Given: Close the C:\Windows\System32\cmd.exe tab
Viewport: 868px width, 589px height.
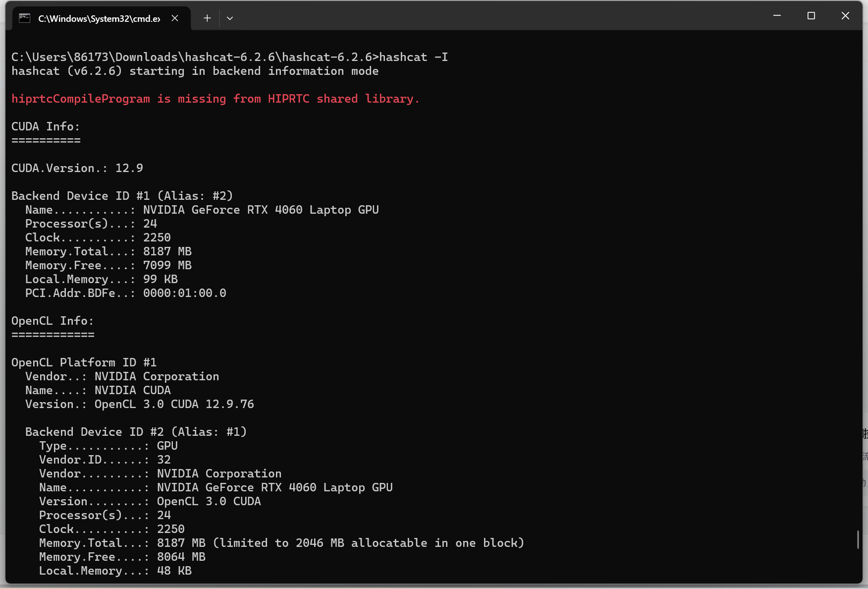Looking at the screenshot, I should point(175,18).
